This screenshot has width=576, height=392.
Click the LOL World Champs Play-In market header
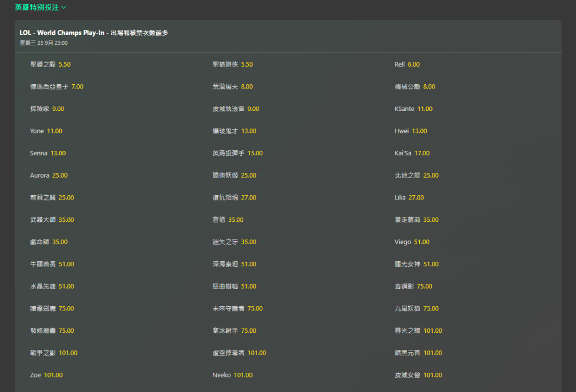tap(94, 33)
